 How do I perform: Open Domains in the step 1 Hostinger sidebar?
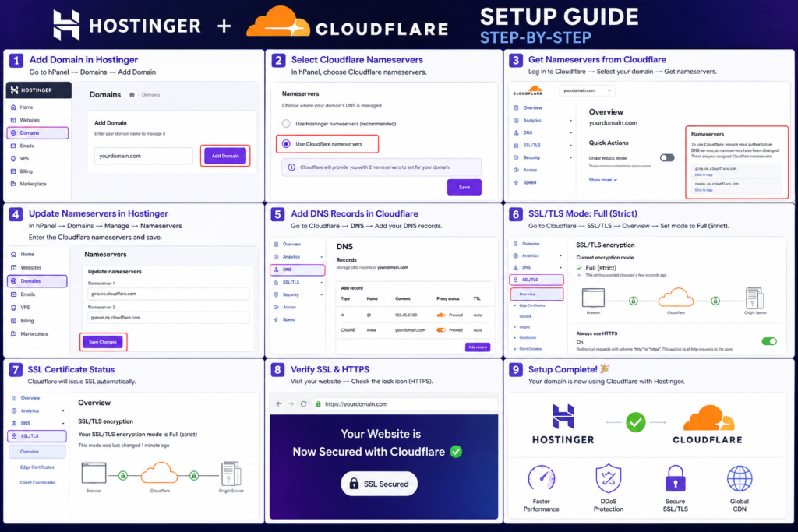tap(37, 132)
